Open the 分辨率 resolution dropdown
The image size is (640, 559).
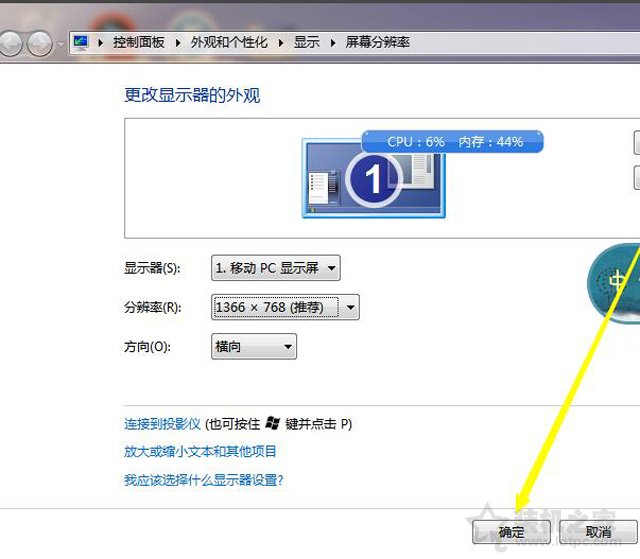(285, 307)
